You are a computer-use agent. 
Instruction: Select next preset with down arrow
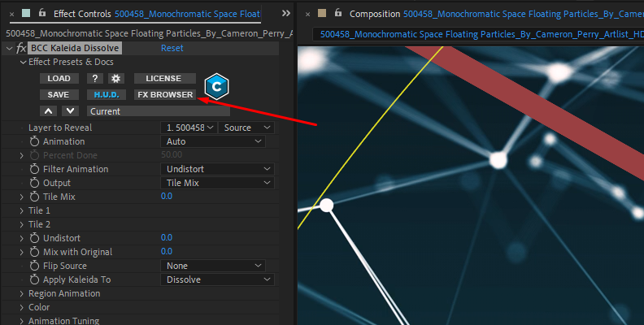point(70,110)
